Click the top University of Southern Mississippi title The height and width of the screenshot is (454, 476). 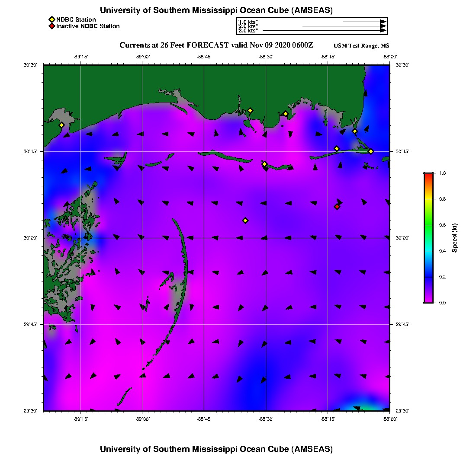[x=216, y=10]
